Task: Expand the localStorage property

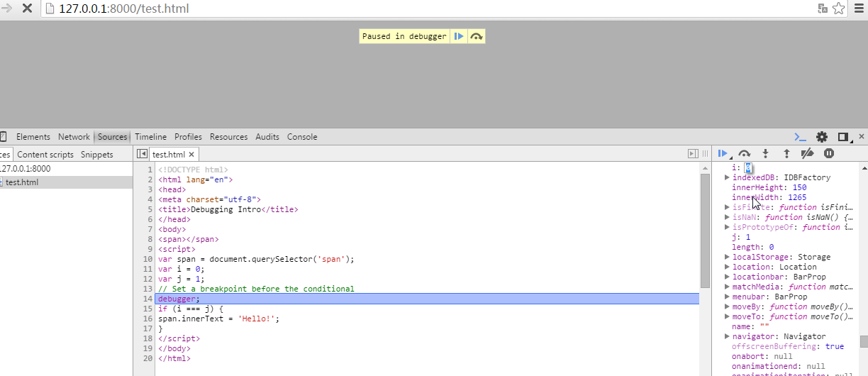Action: (x=727, y=257)
